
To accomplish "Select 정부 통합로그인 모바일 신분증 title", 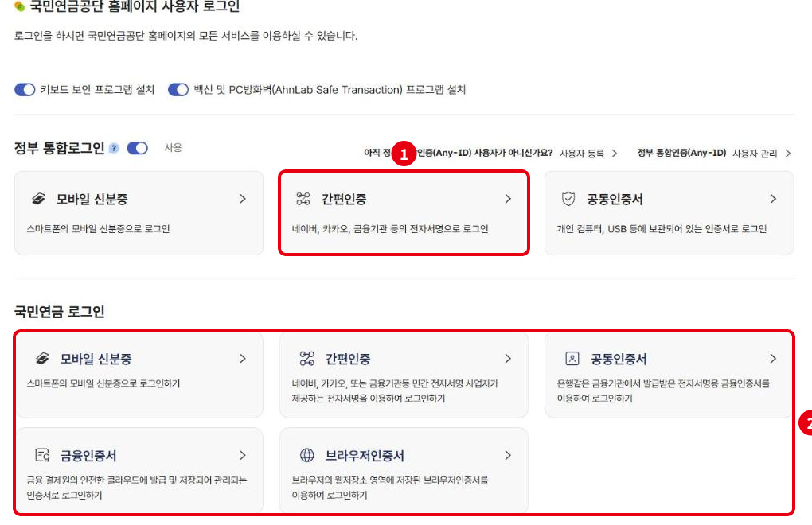I will pos(92,199).
